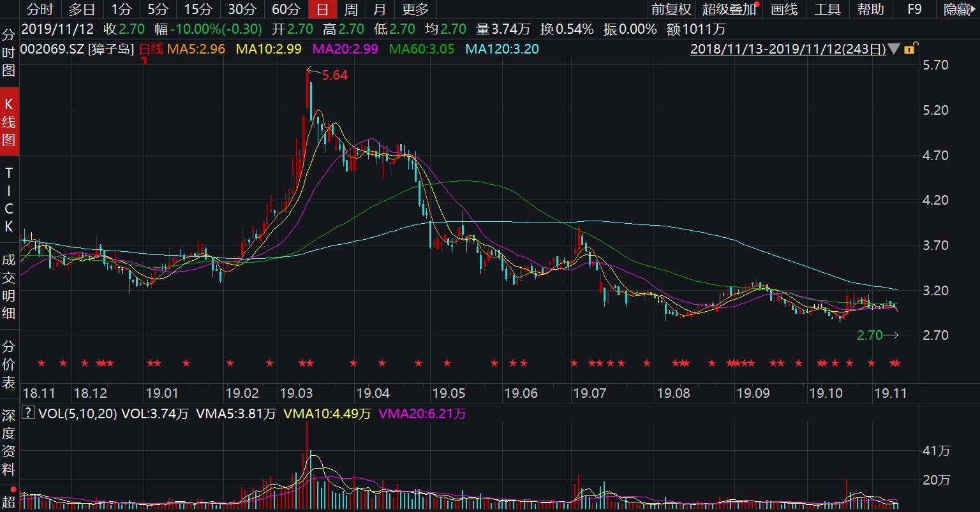
Task: Switch to the 周 weekly chart tab
Action: [x=351, y=10]
